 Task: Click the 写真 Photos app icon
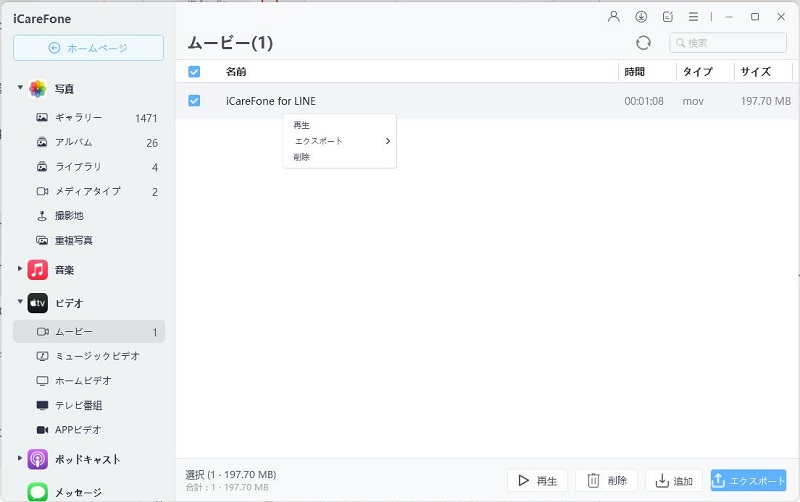pos(38,89)
